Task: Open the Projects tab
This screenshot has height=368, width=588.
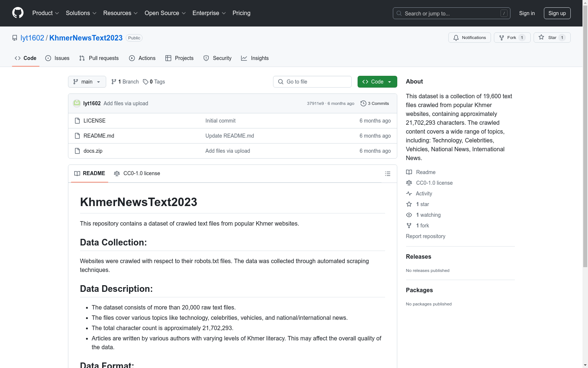Action: [x=179, y=58]
